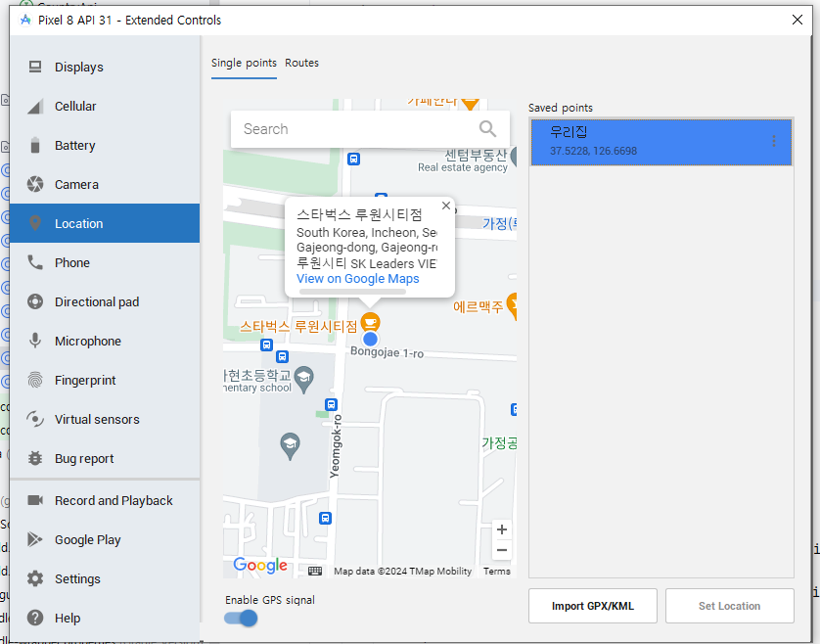Screen dimensions: 820x644
Task: Click the Directional pad icon
Action: point(35,301)
